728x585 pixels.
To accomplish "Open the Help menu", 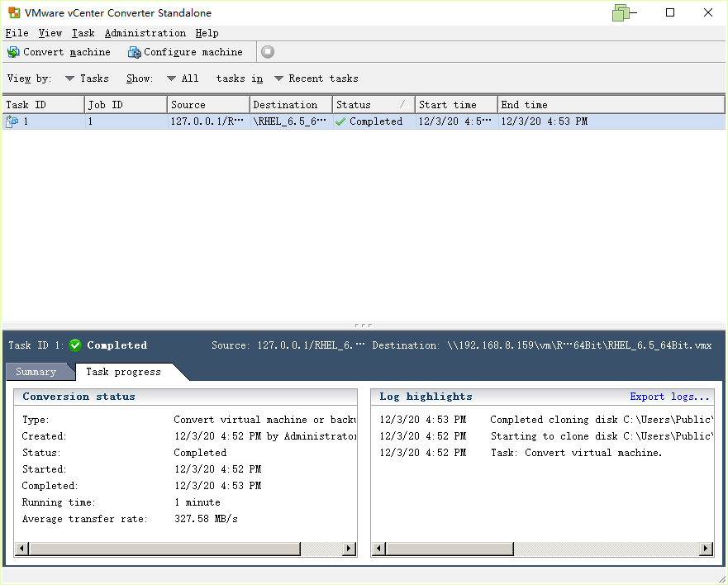I will click(x=207, y=33).
